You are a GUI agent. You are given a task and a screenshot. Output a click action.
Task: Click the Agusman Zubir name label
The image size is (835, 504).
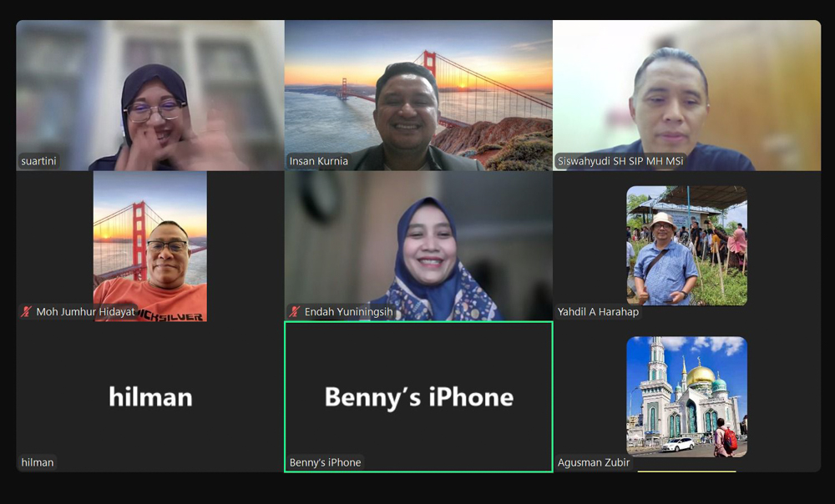click(x=594, y=462)
